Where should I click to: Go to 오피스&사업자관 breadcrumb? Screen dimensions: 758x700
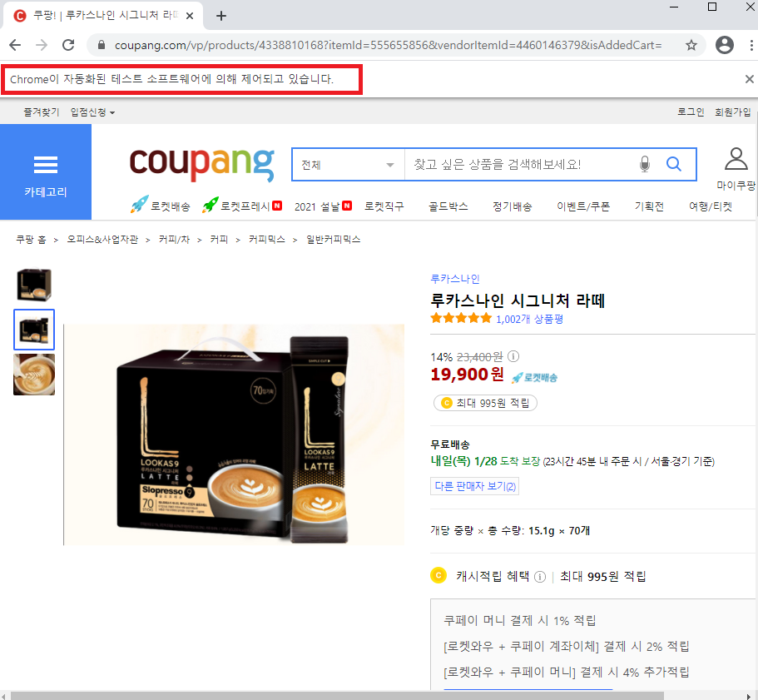point(102,239)
